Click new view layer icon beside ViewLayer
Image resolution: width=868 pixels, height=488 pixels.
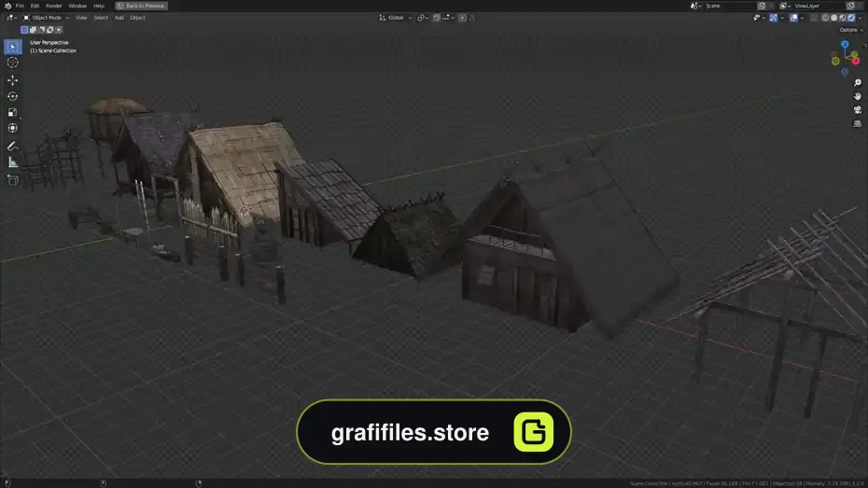pos(851,6)
